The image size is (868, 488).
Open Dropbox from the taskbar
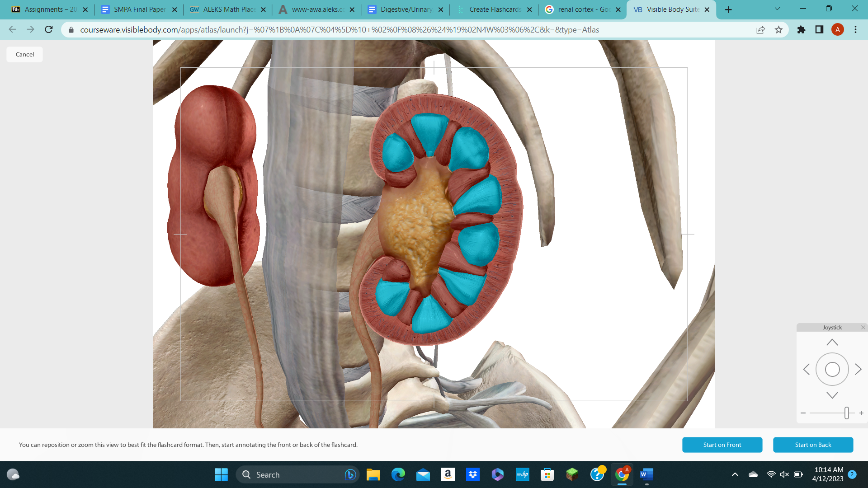[473, 475]
